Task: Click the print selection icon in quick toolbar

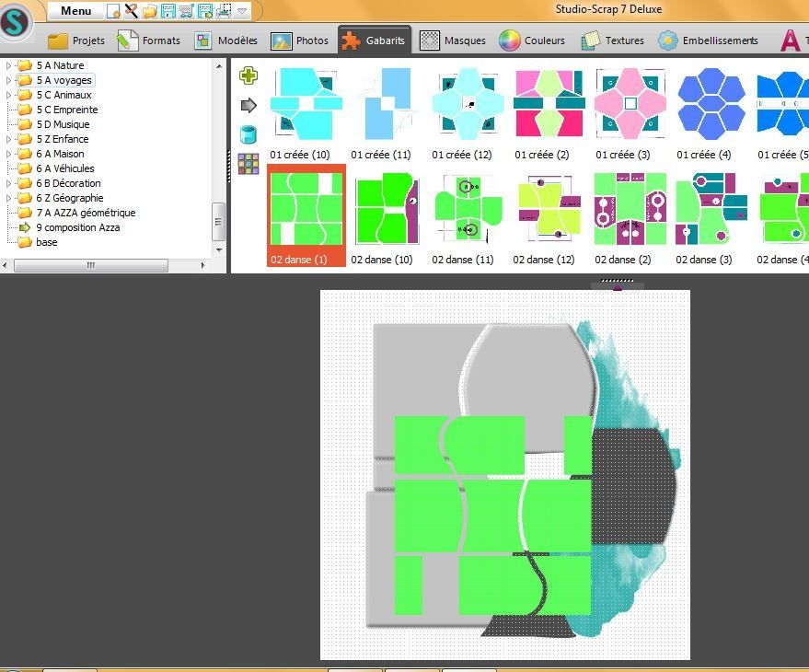Action: (x=224, y=11)
